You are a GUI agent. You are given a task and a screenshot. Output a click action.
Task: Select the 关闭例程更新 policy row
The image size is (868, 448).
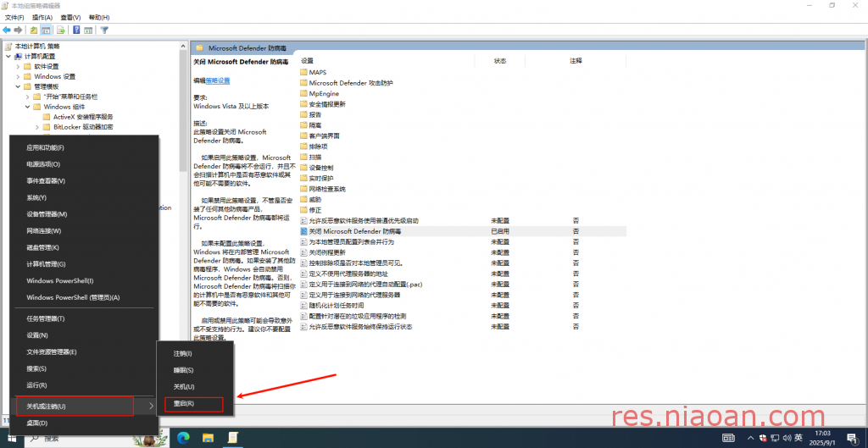(x=463, y=252)
